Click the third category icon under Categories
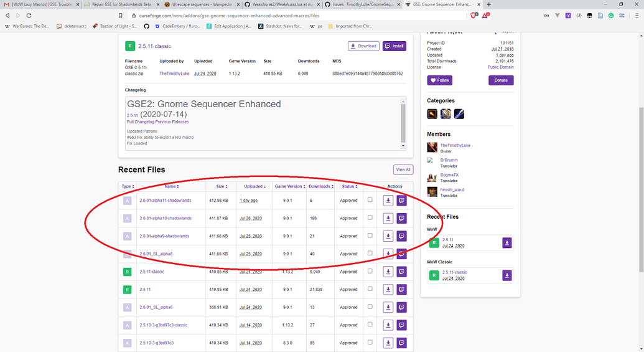Image resolution: width=644 pixels, height=352 pixels. (x=459, y=114)
